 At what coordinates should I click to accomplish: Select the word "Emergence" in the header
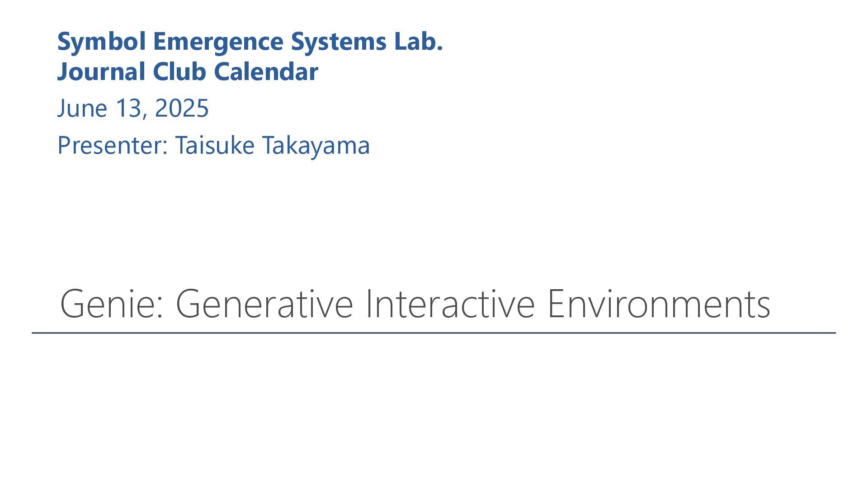point(218,42)
